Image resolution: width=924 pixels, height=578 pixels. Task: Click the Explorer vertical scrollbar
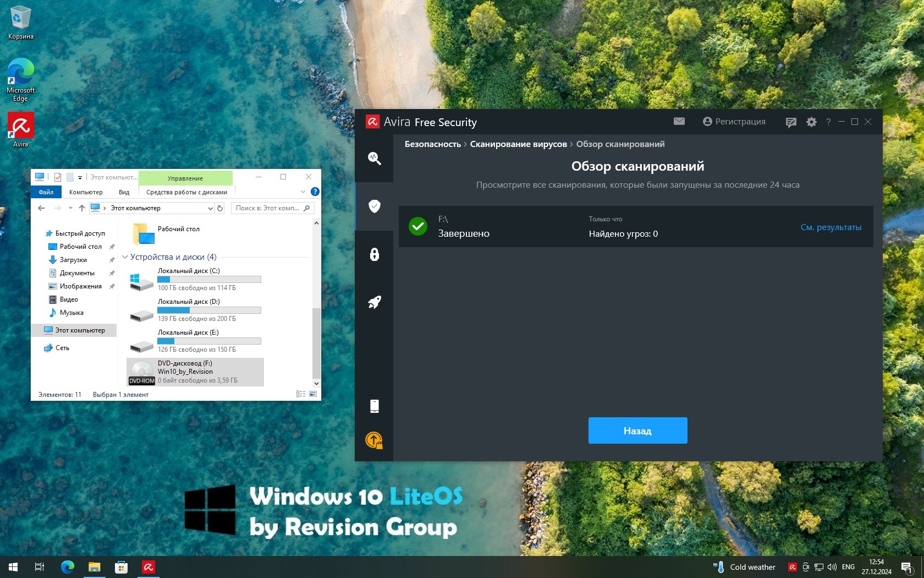coord(316,341)
